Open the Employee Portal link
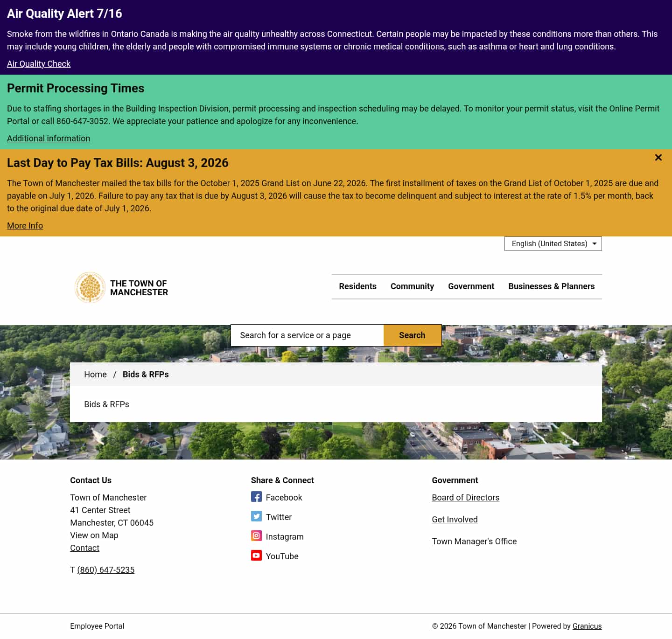672x639 pixels. [x=97, y=626]
